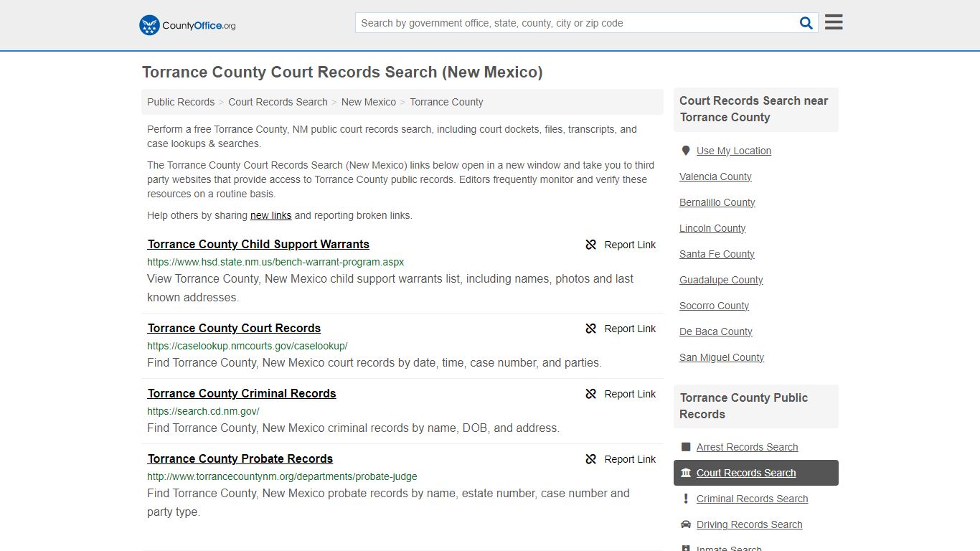Click the broken-link icon beside Child Support Warrants

click(x=591, y=245)
